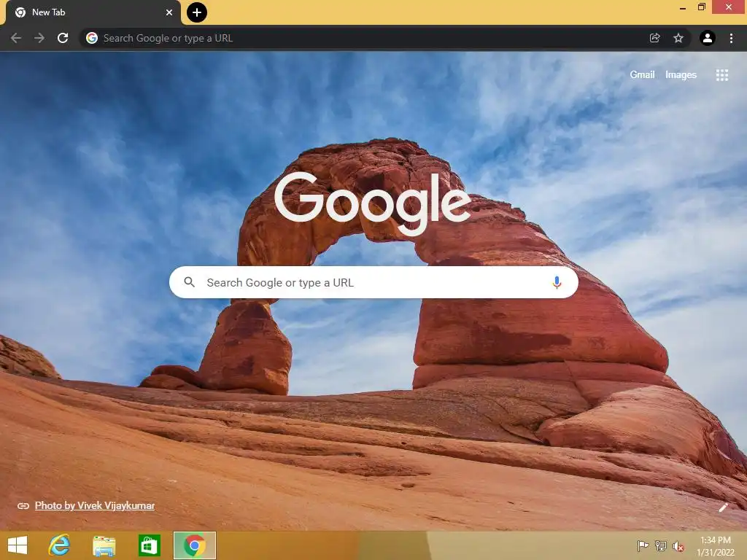This screenshot has width=747, height=560.
Task: Open the profile avatar menu
Action: point(708,38)
